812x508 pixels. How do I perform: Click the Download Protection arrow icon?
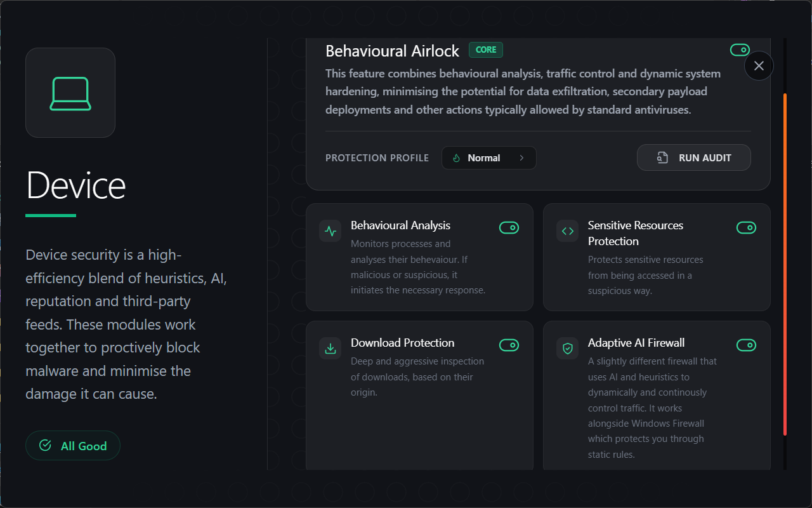point(330,348)
